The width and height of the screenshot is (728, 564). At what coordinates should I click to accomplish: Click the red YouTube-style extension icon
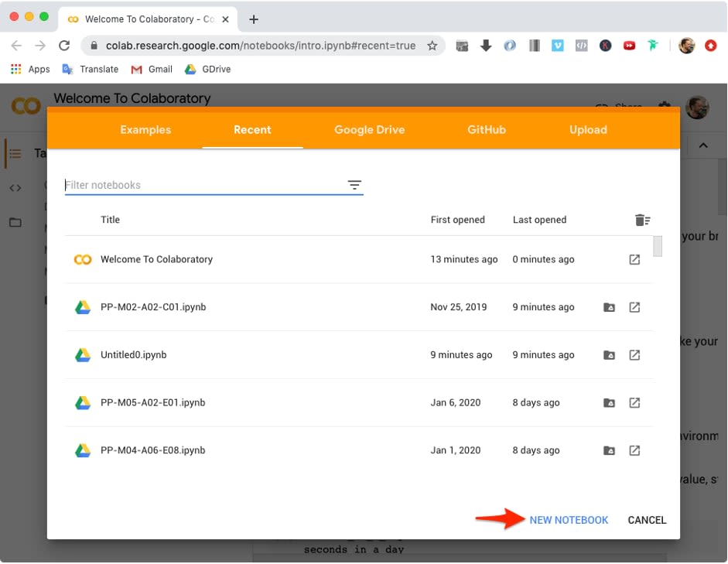tap(629, 46)
